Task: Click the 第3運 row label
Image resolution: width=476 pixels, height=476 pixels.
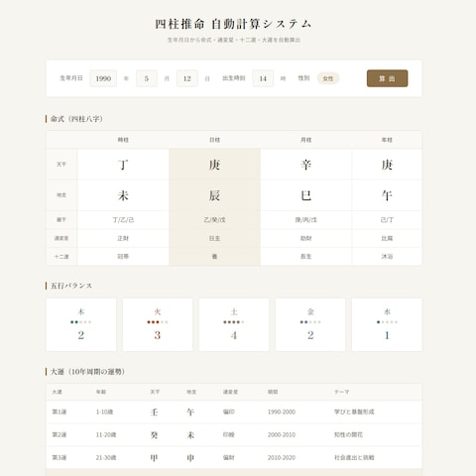Action: [59, 457]
